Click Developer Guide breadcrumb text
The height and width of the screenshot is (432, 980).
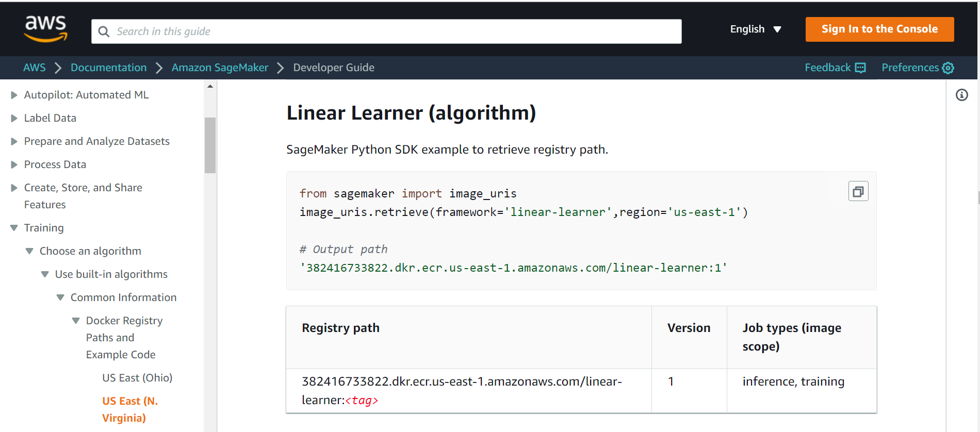(334, 68)
